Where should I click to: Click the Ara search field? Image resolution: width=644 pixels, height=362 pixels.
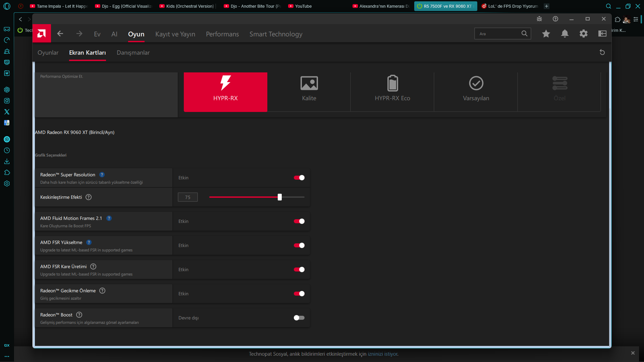(x=498, y=34)
